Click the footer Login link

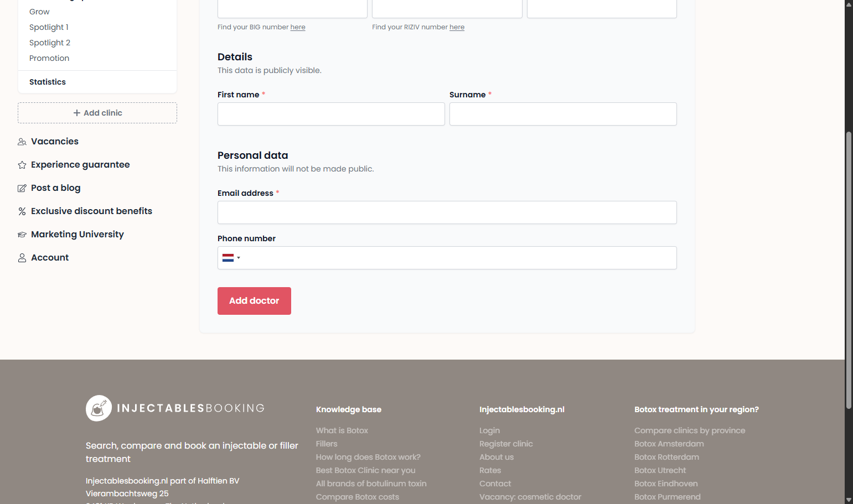click(x=489, y=430)
